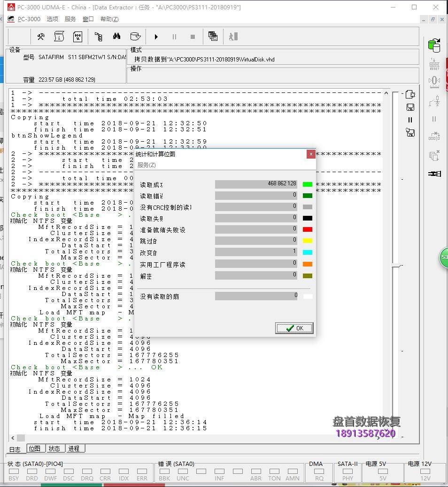Click the green 读取成功 color swatch

point(307,184)
